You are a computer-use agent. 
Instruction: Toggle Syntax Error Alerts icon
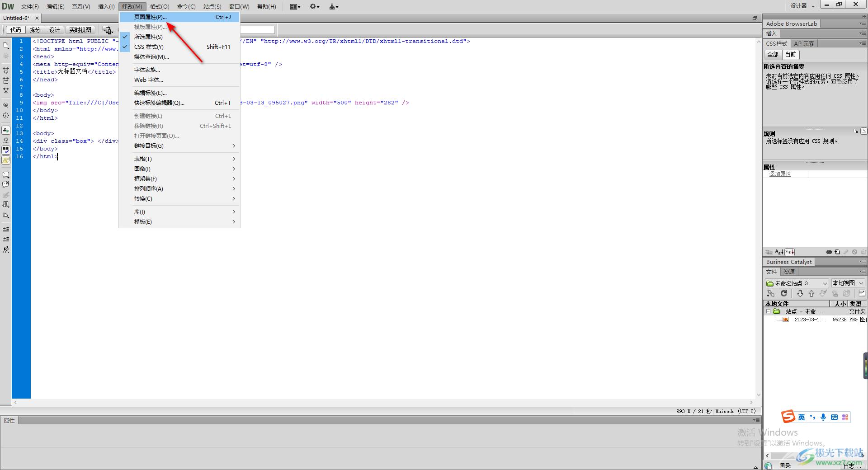6,160
